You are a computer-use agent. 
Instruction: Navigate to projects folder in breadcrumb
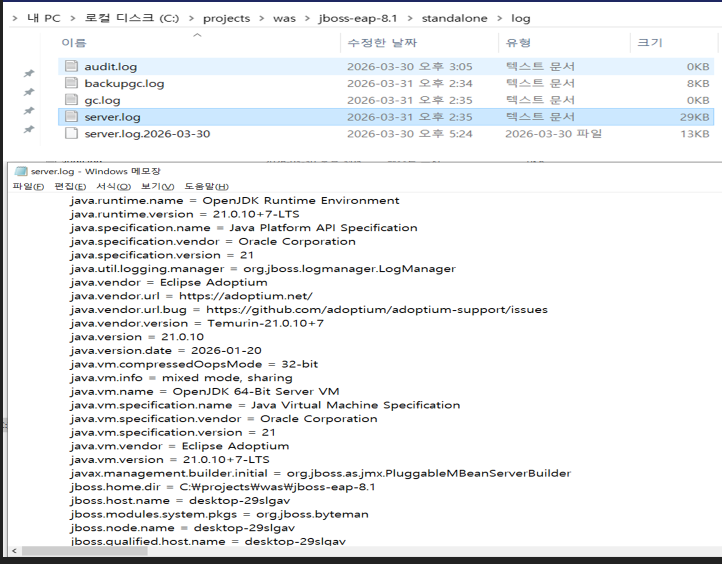(x=227, y=18)
